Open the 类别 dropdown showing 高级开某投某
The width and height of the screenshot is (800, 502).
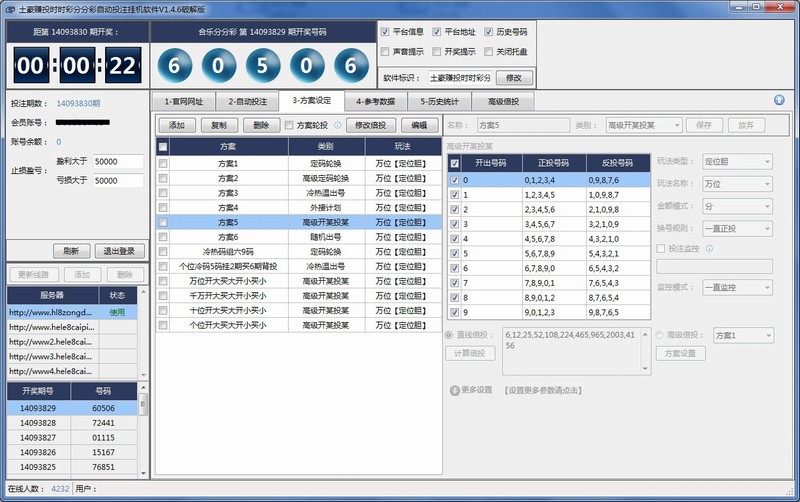point(643,125)
